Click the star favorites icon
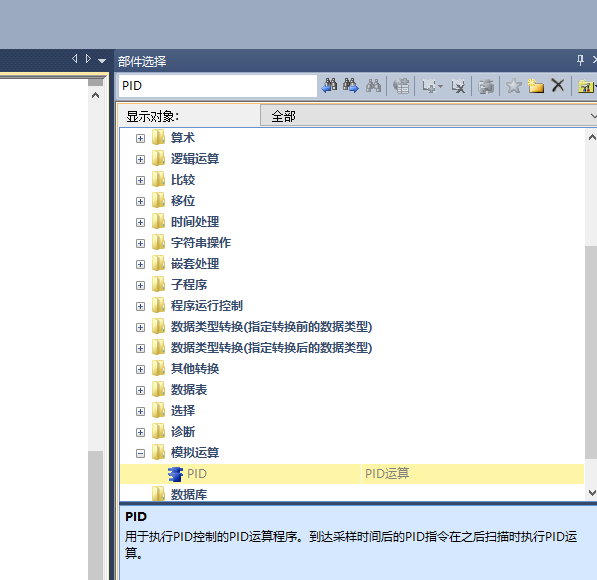Image resolution: width=597 pixels, height=580 pixels. coord(513,86)
